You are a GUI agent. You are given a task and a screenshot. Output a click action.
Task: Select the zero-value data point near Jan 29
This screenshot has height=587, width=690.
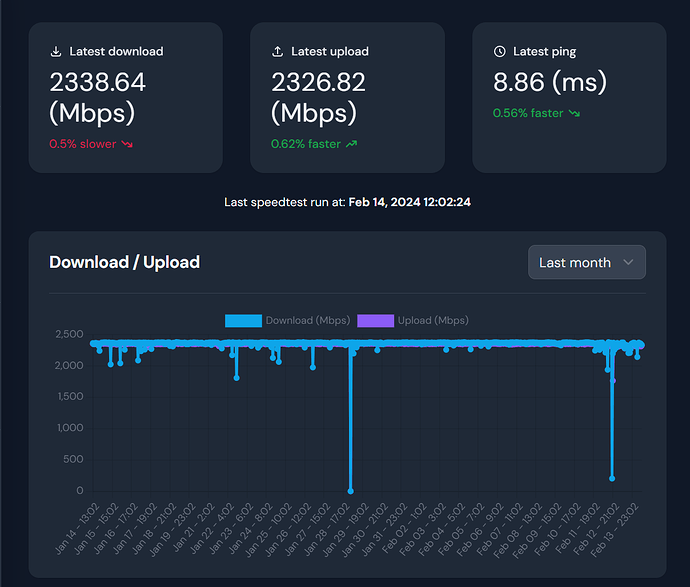[x=350, y=491]
